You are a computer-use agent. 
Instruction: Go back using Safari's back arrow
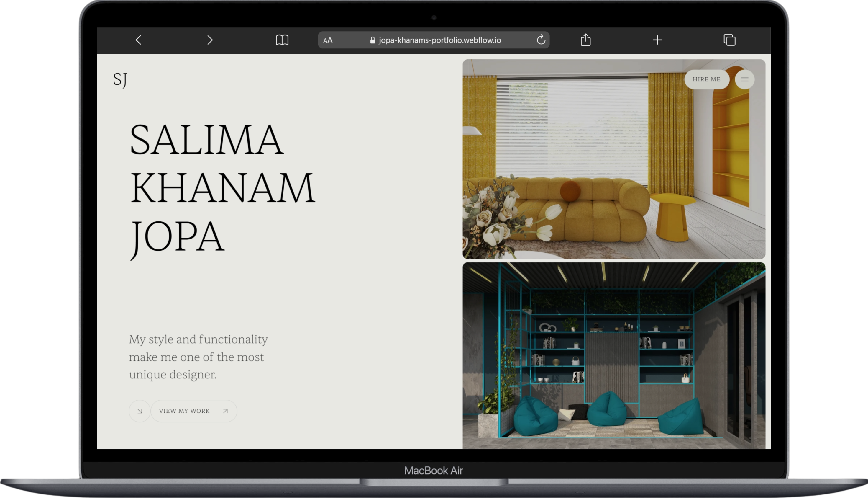click(x=138, y=40)
